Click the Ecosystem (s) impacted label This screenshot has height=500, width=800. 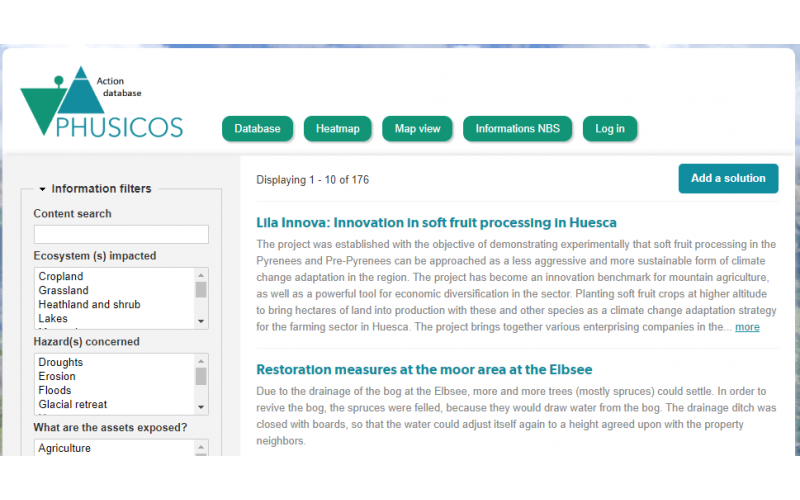tap(95, 256)
